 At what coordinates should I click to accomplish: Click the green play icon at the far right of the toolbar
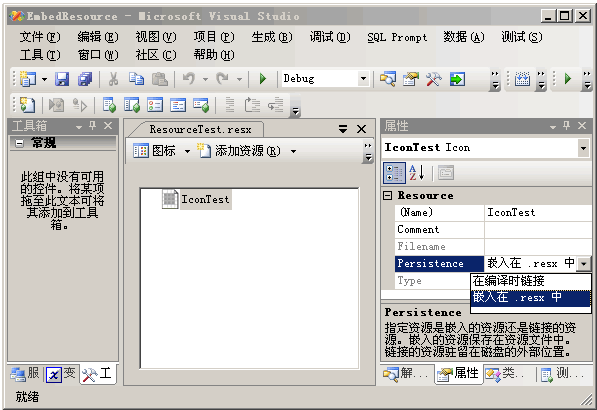(568, 79)
